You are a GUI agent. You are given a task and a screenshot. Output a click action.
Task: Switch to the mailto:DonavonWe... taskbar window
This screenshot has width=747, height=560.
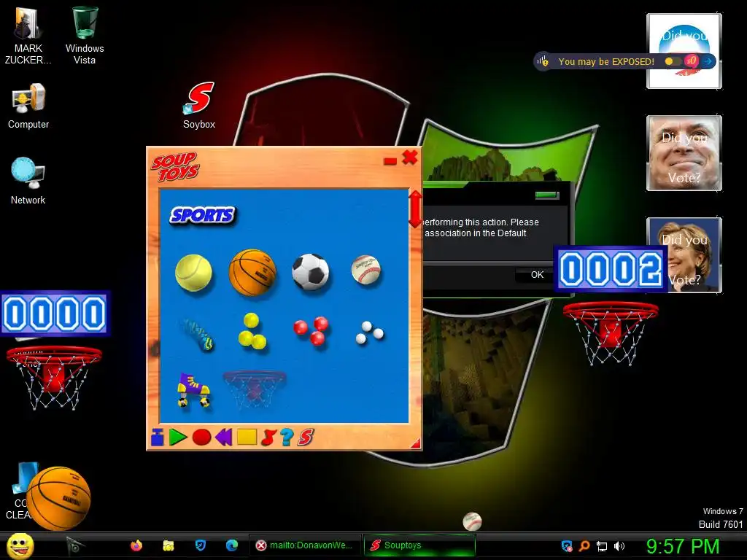pos(305,545)
